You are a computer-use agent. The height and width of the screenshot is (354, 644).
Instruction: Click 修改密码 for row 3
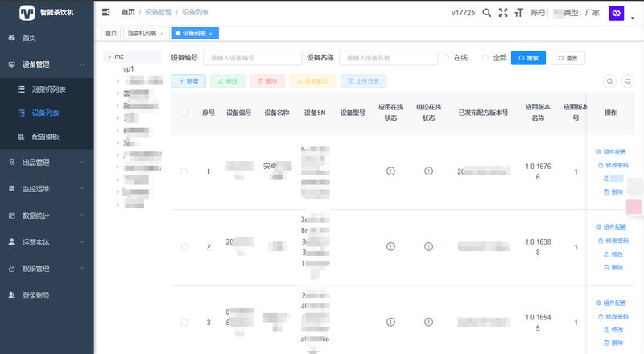pyautogui.click(x=613, y=316)
